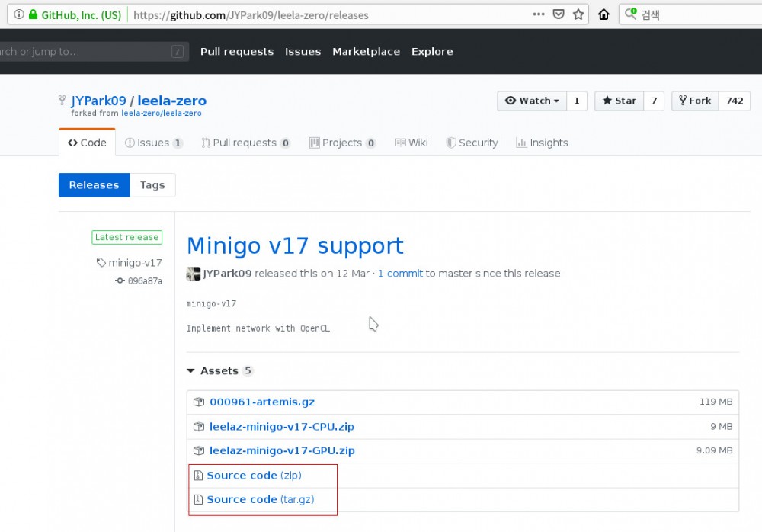Click the tag icon next to minigo-v17
The image size is (762, 532).
(x=101, y=263)
